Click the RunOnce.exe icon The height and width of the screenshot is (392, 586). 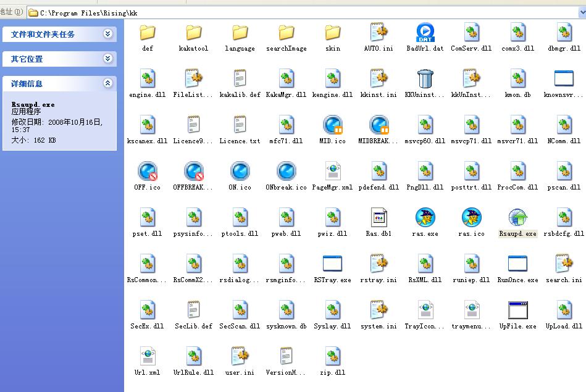click(517, 264)
